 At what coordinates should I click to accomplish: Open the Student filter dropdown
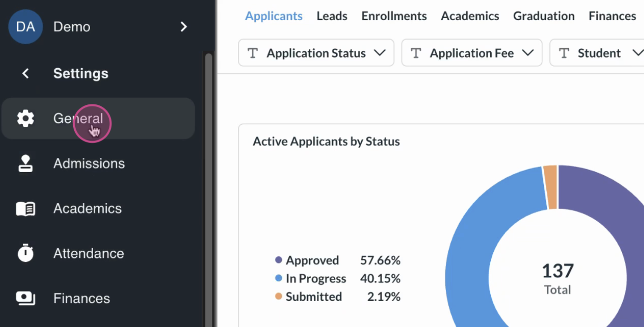(x=597, y=53)
